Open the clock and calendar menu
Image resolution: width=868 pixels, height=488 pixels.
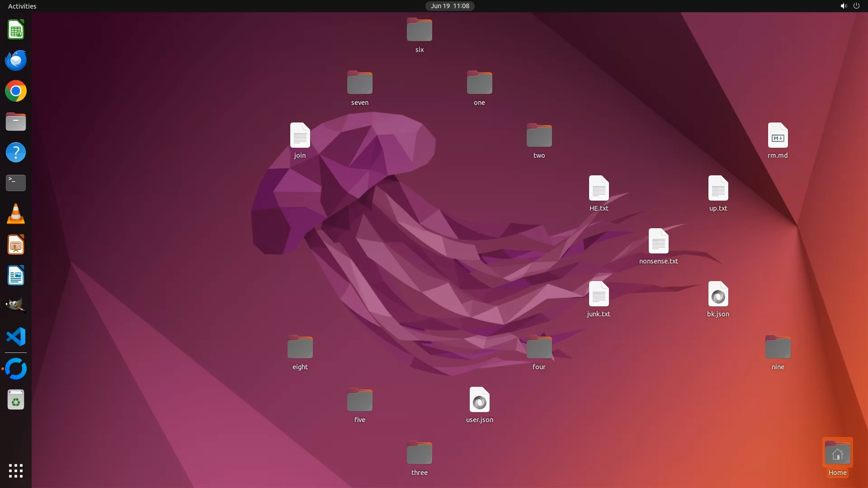tap(449, 6)
